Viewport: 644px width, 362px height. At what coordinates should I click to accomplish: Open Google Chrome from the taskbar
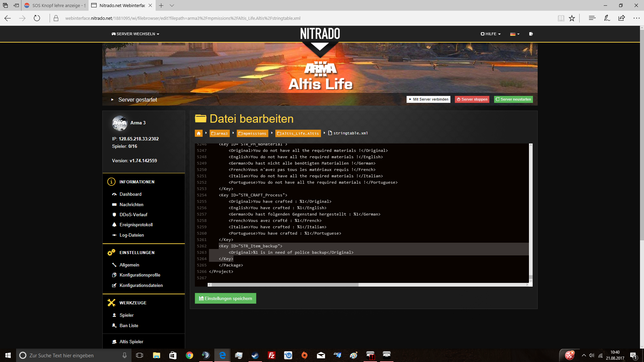click(x=190, y=355)
